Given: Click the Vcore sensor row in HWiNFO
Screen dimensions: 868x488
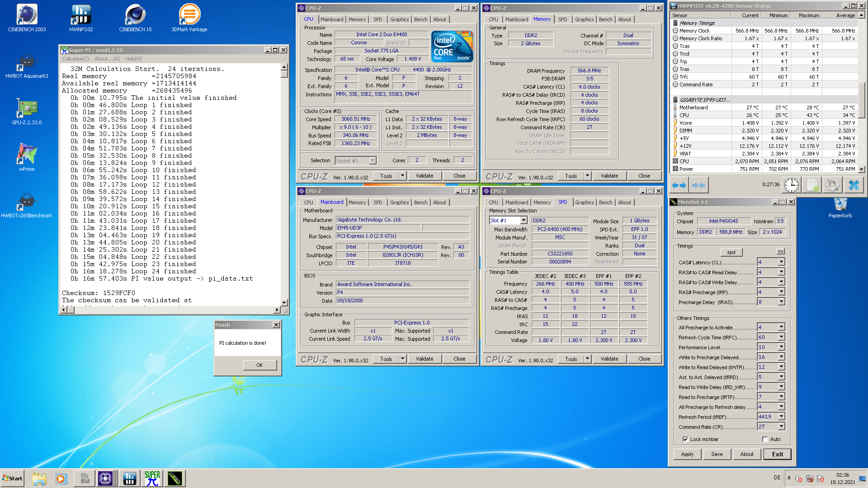Looking at the screenshot, I should click(764, 123).
